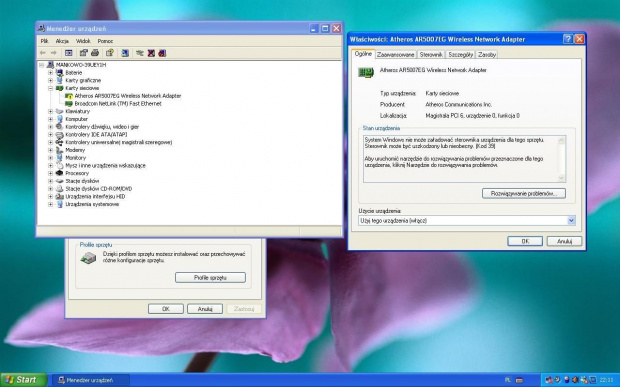Click the keyboard icon beside PL on taskbar
The height and width of the screenshot is (387, 620).
(520, 380)
